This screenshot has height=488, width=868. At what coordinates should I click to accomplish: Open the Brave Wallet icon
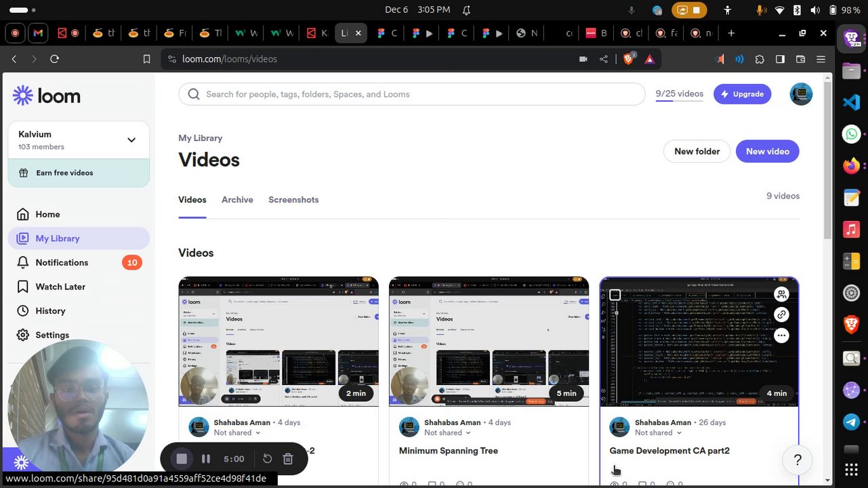click(800, 59)
